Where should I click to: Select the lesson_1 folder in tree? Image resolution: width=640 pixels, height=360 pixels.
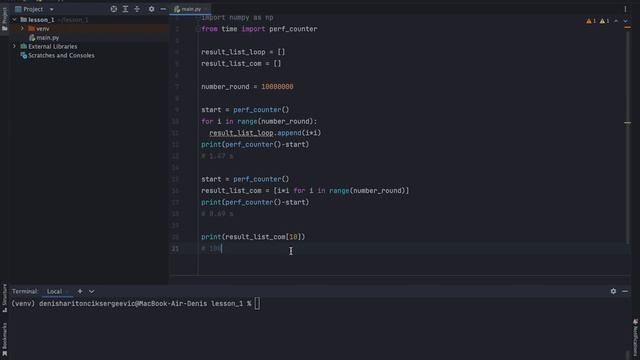click(x=41, y=20)
